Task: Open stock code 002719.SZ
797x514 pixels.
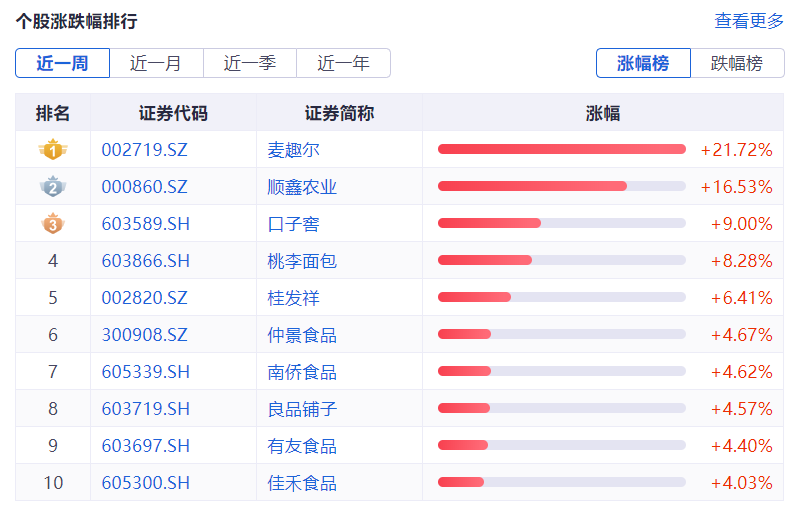Action: (x=144, y=150)
